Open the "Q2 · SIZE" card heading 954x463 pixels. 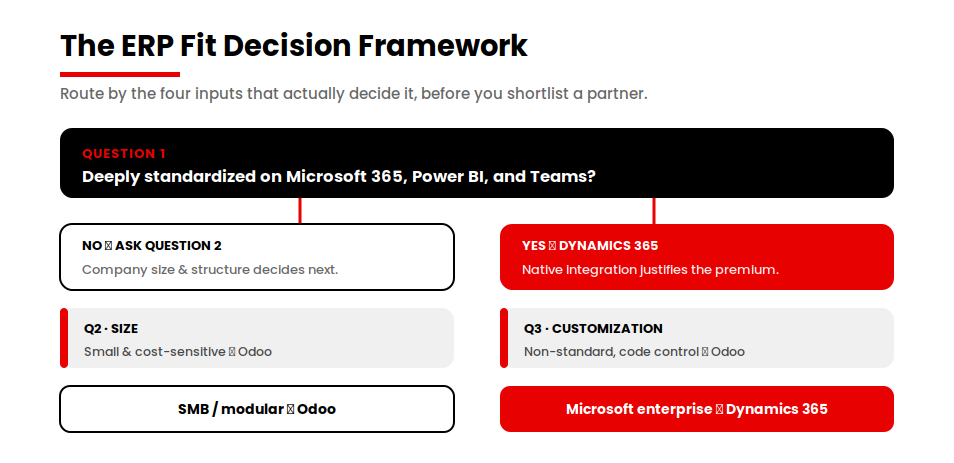click(111, 329)
